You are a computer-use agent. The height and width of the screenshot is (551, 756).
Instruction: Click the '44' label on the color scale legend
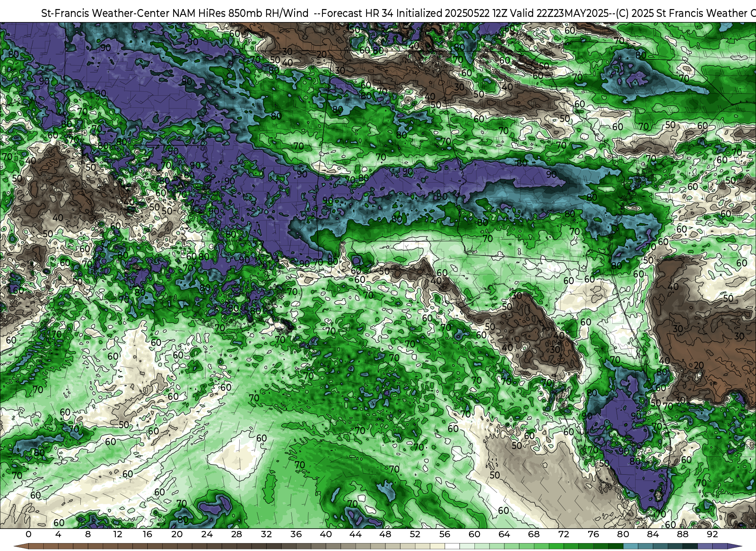click(356, 534)
